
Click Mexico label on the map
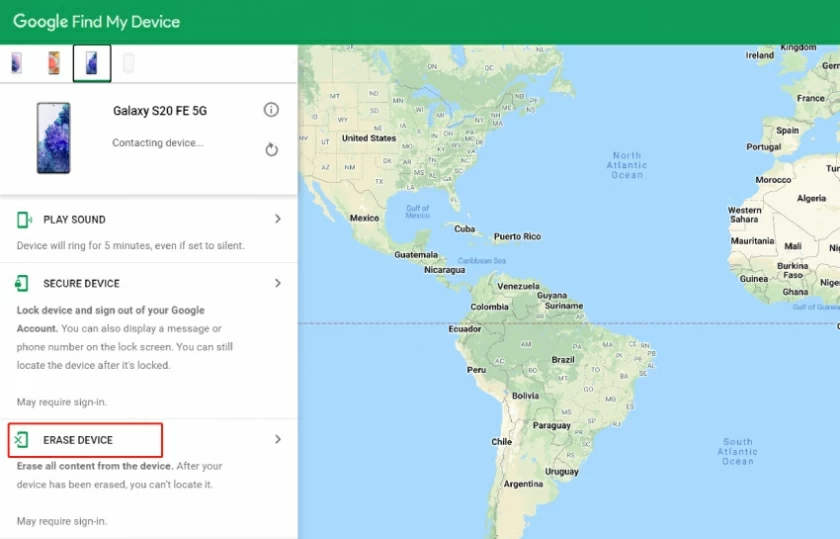pos(364,218)
